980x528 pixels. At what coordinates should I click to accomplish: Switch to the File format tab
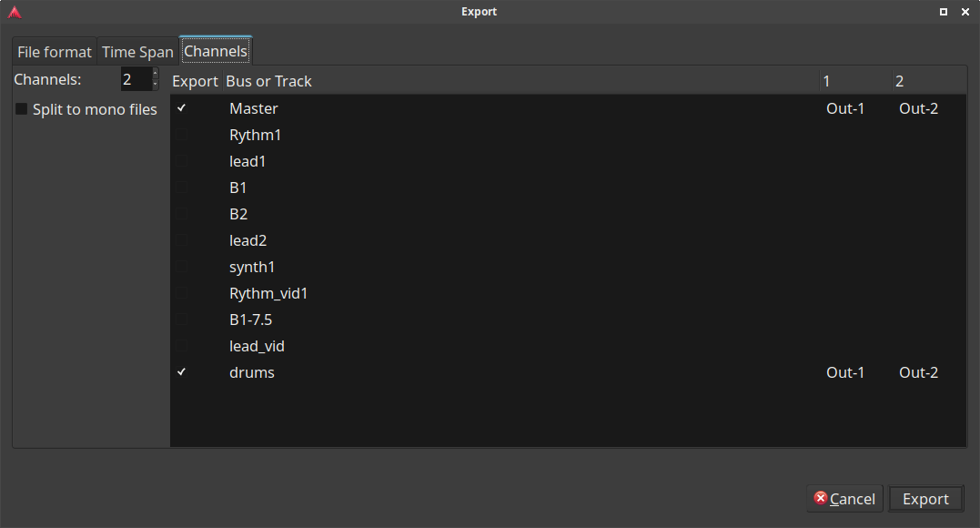point(55,52)
